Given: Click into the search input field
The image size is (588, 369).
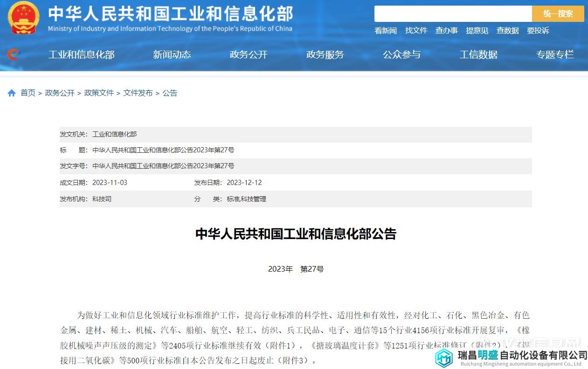Looking at the screenshot, I should (x=452, y=14).
